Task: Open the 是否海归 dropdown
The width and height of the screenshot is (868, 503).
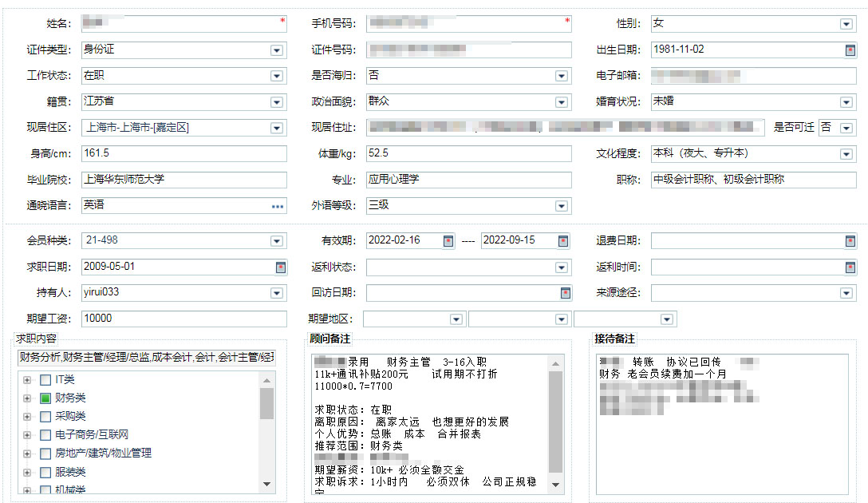Action: click(x=562, y=76)
